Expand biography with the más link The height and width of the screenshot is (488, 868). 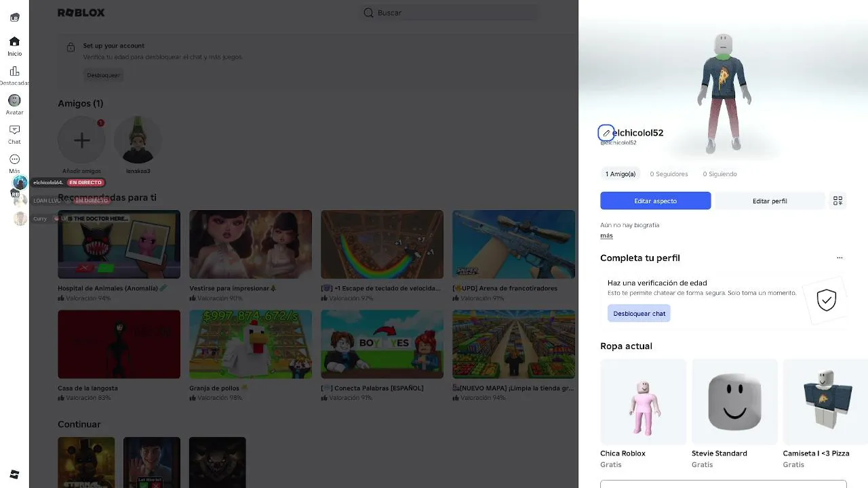(606, 236)
